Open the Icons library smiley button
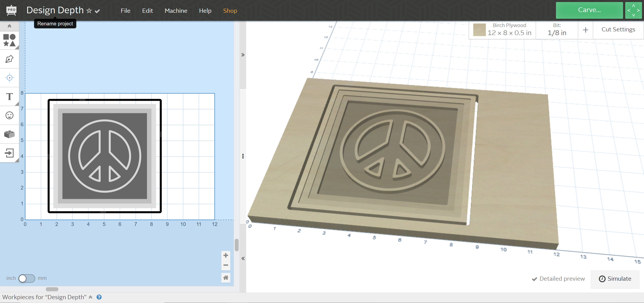Screen dimensions: 644x303 coord(9,115)
